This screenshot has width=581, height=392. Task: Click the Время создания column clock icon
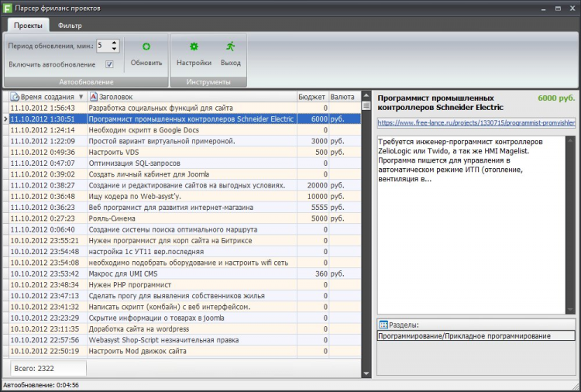15,97
